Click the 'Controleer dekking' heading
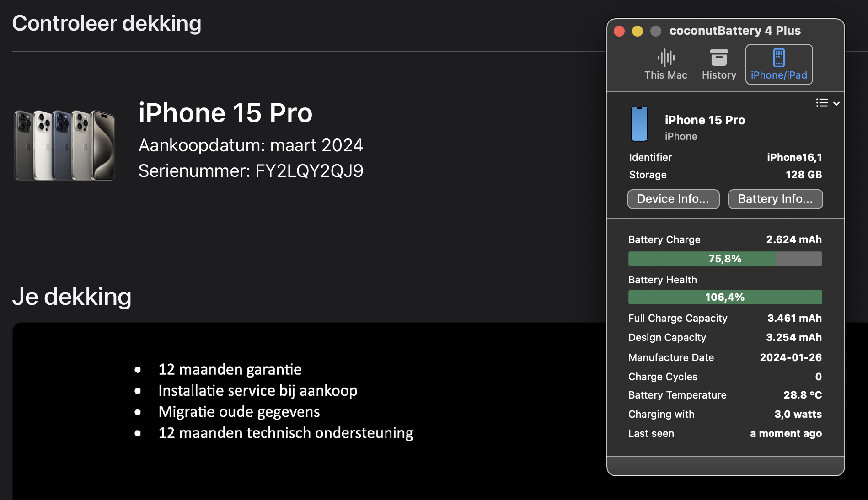This screenshot has height=500, width=868. click(x=107, y=23)
